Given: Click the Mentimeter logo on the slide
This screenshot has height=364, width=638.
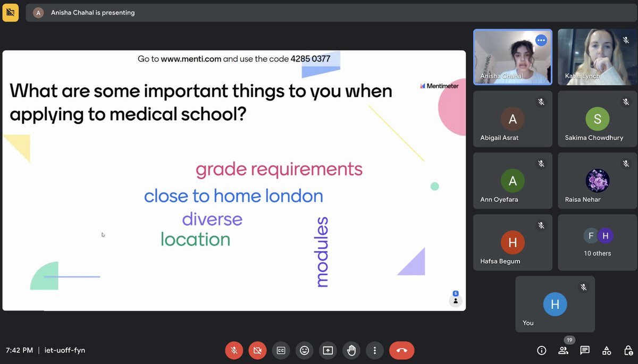Looking at the screenshot, I should click(439, 86).
